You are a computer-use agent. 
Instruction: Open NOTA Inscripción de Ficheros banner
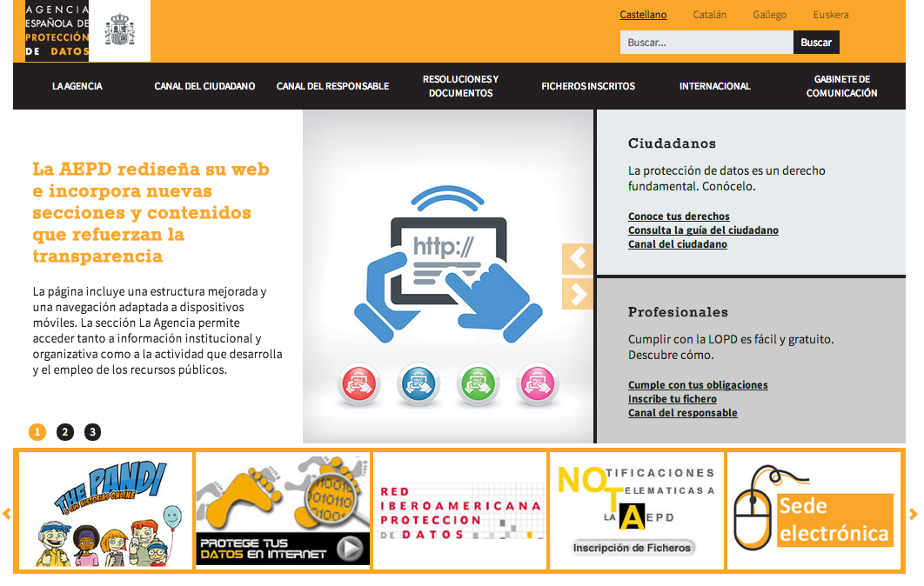pyautogui.click(x=636, y=511)
